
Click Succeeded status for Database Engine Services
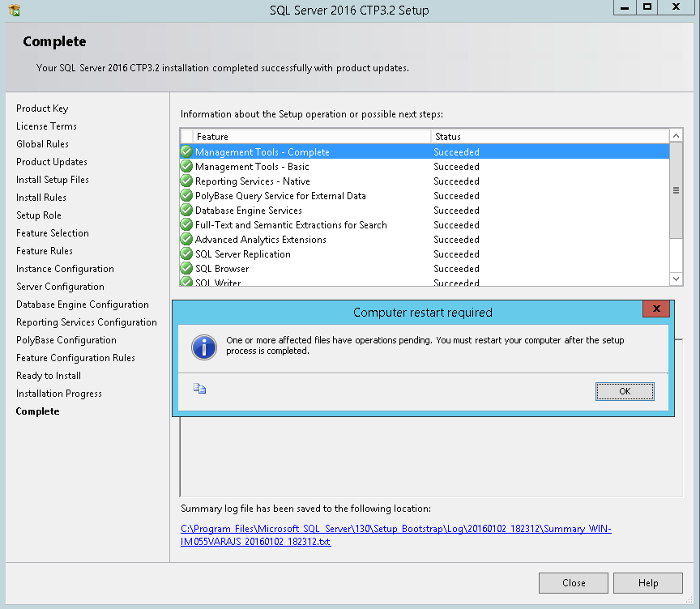click(x=456, y=210)
